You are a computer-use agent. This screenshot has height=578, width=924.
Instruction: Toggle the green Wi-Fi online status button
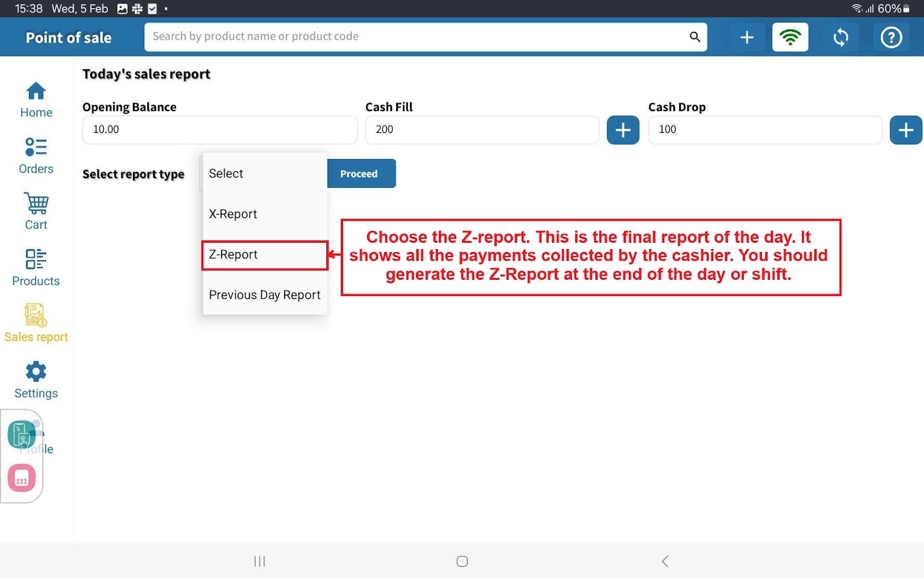790,38
